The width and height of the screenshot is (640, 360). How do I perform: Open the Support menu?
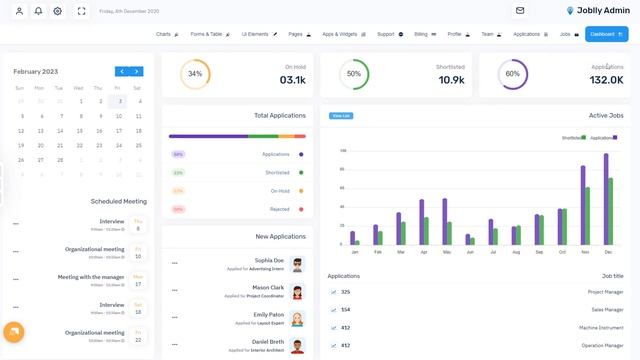coord(390,34)
